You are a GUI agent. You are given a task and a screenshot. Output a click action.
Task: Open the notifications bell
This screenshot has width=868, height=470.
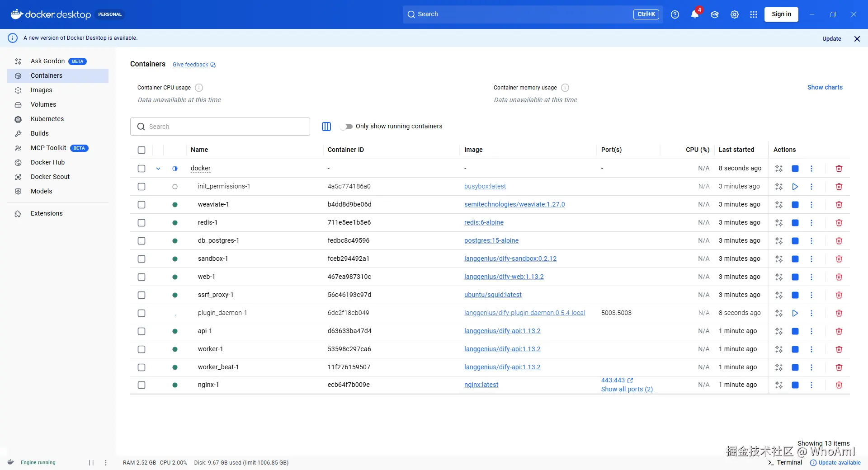point(695,14)
